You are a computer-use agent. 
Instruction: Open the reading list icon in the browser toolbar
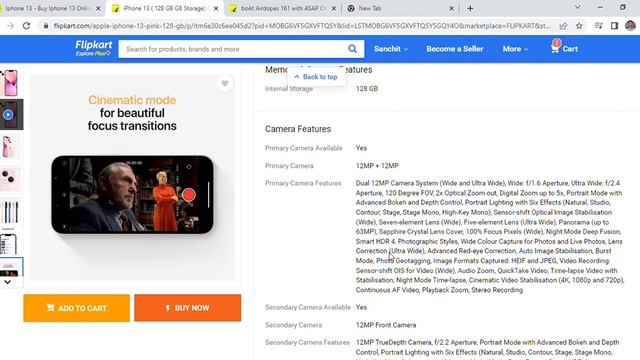click(x=599, y=26)
